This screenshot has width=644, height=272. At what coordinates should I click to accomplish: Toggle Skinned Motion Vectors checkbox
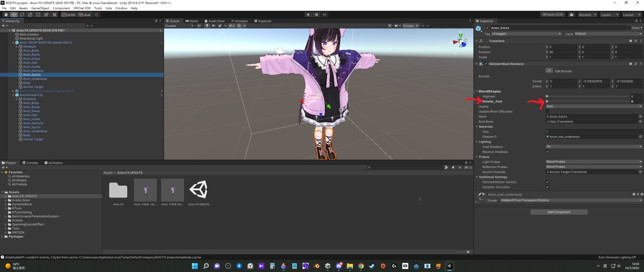(548, 181)
